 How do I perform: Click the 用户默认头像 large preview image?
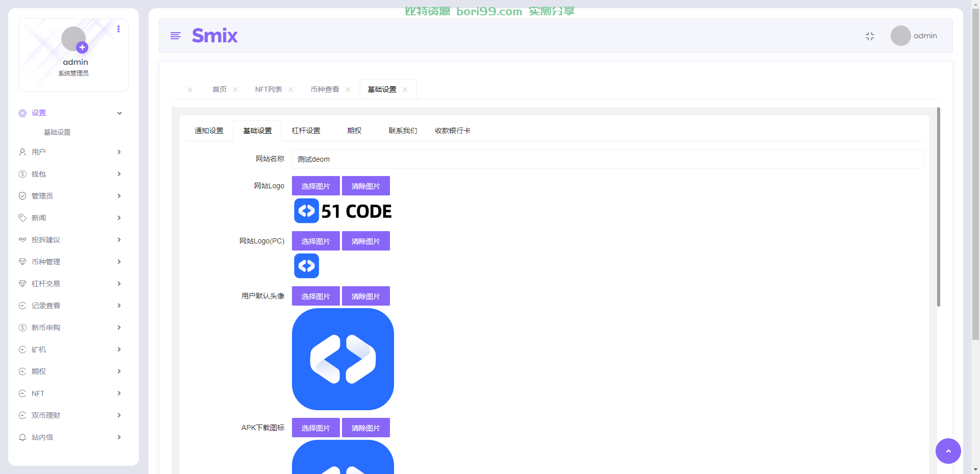pyautogui.click(x=343, y=359)
